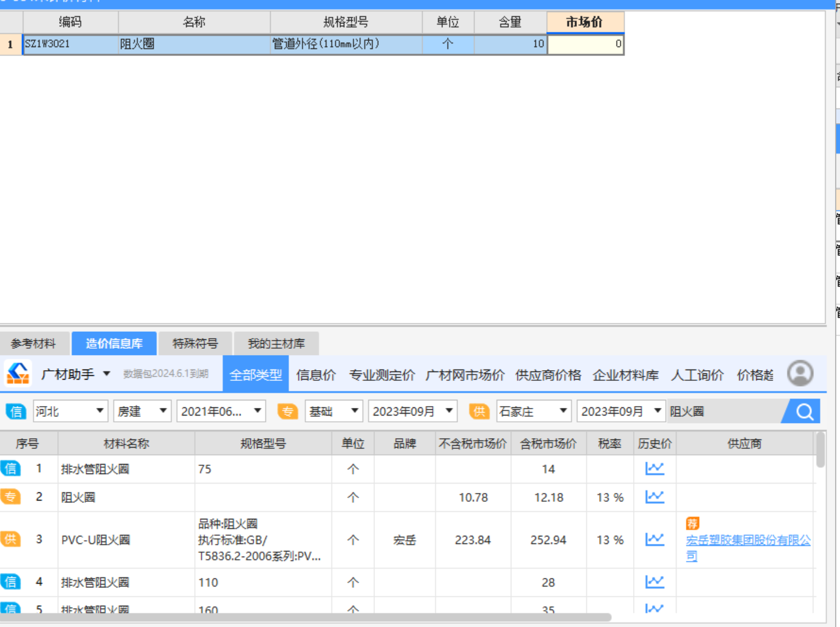
Task: Click the 含量 value 10 cell
Action: 510,44
